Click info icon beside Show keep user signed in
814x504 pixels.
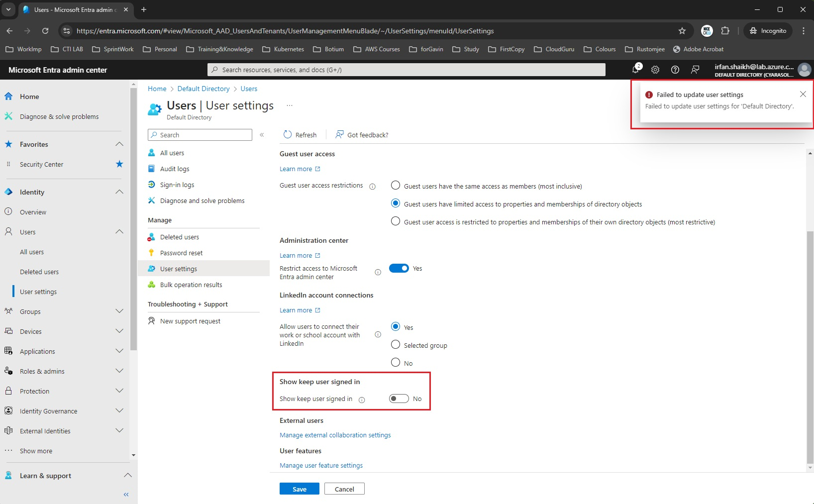point(362,400)
